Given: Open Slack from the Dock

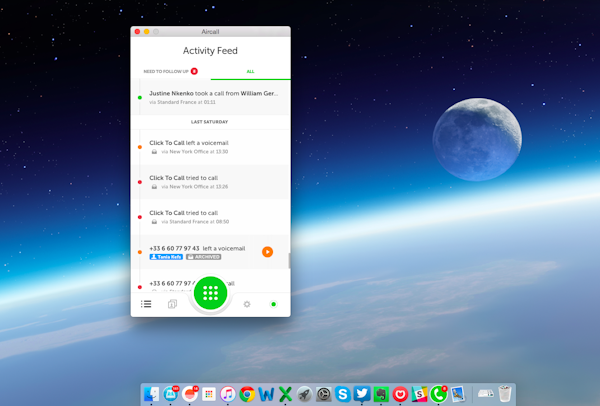Looking at the screenshot, I should pos(419,394).
